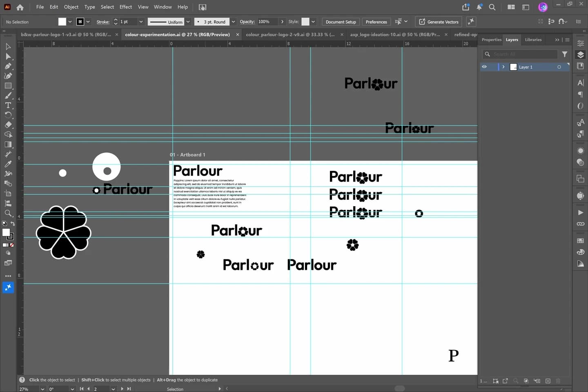The image size is (588, 392).
Task: Pick the Pen tool
Action: [8, 66]
